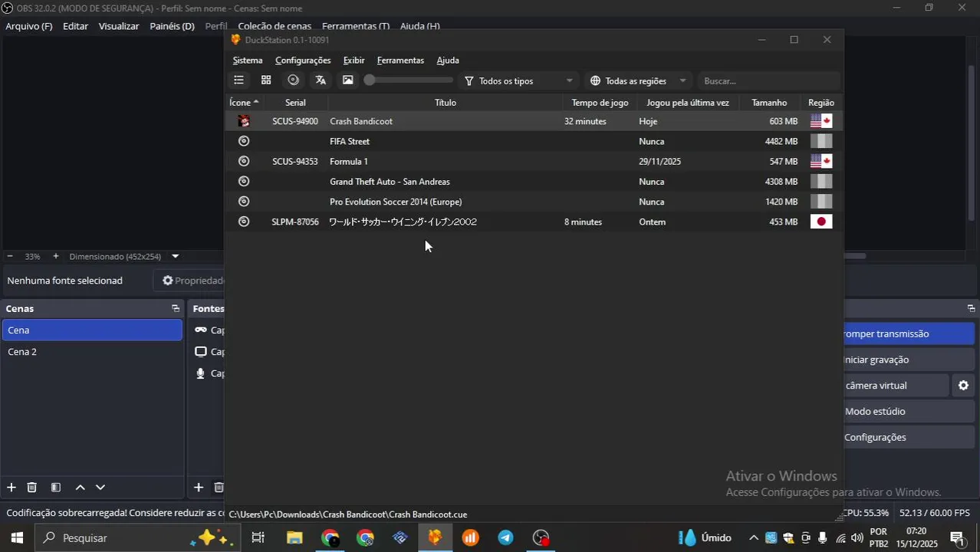Select the FIFA Street game title

350,141
